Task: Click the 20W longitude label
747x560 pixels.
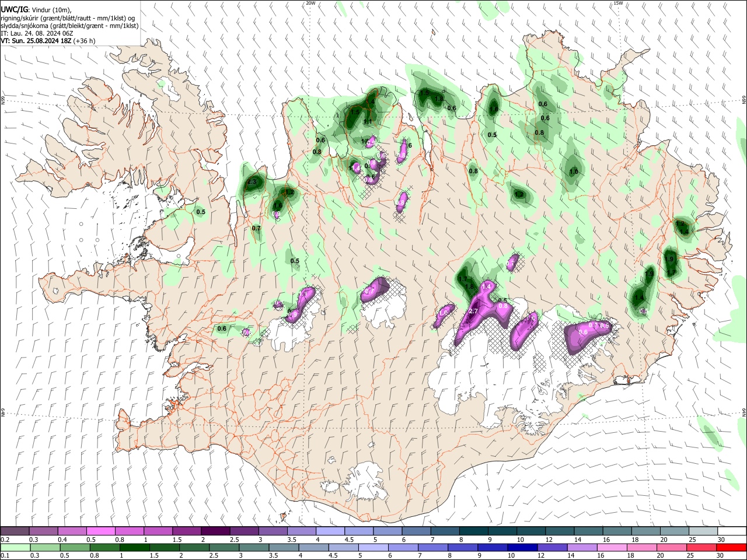Action: click(310, 3)
